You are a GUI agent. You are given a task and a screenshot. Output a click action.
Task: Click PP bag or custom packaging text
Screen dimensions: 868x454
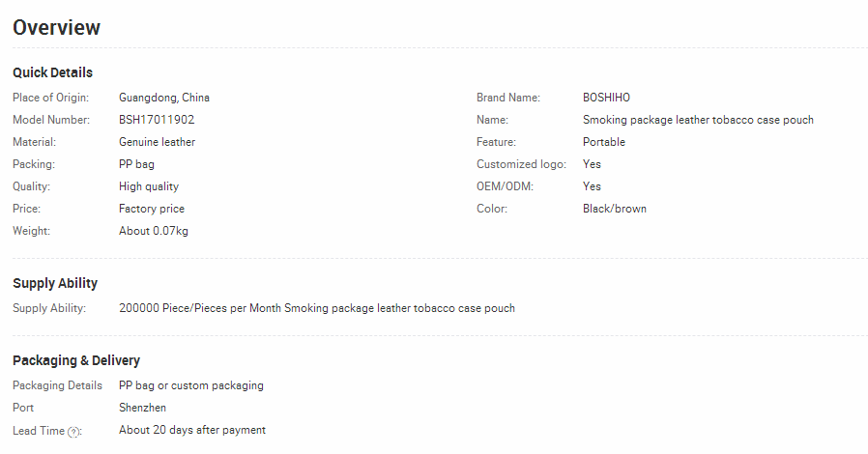click(x=191, y=385)
